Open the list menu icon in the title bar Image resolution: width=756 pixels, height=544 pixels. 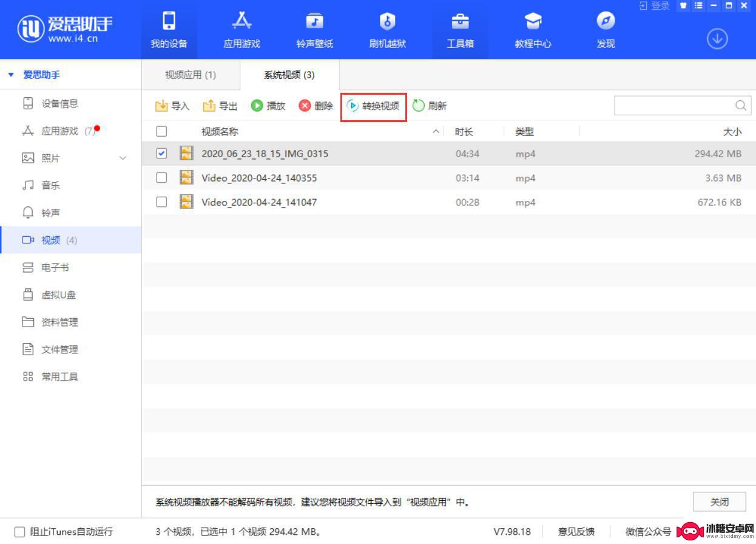point(698,5)
